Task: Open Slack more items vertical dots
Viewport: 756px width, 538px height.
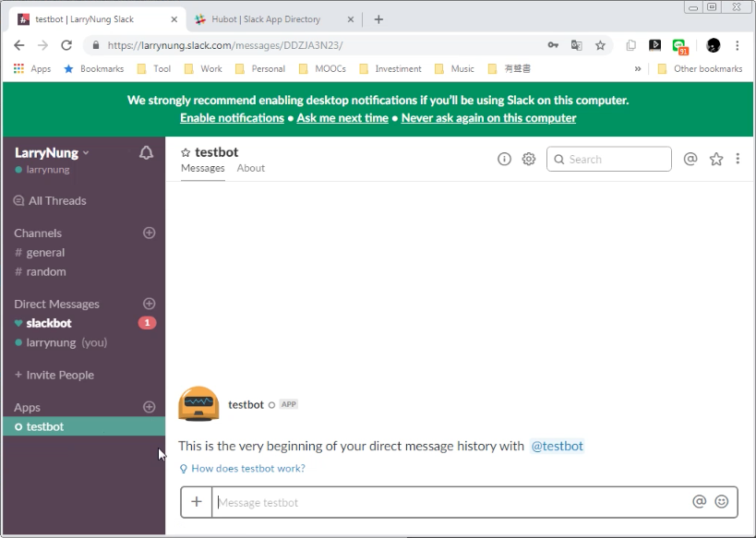Action: click(738, 159)
